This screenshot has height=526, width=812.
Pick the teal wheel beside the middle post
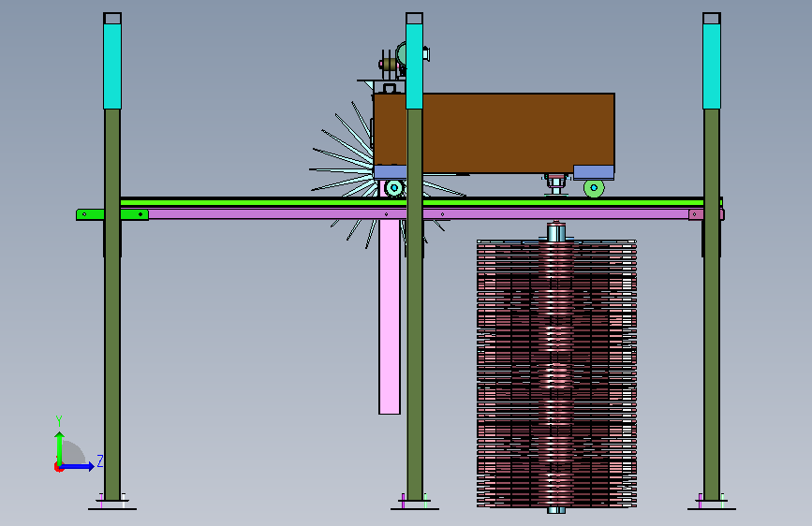[394, 188]
